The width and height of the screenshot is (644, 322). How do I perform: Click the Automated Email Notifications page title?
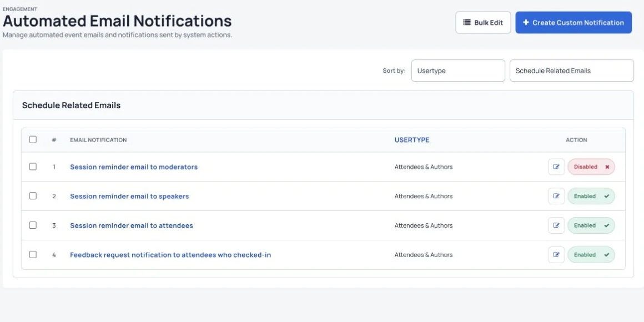click(x=118, y=21)
